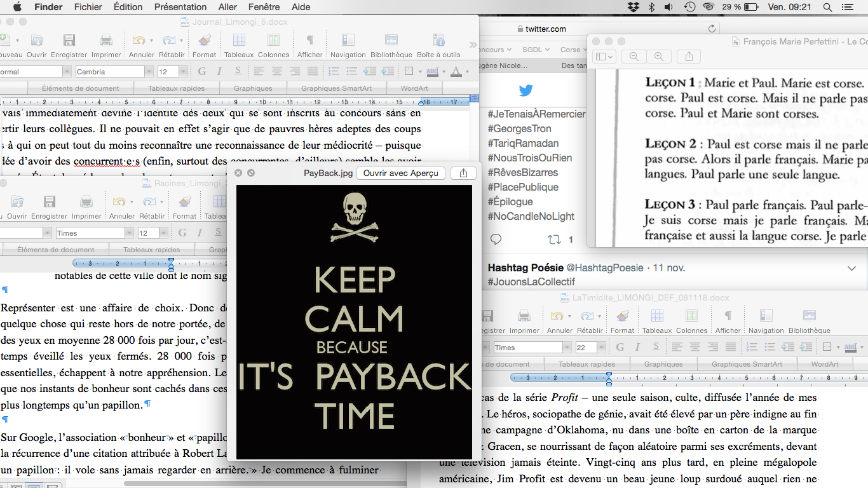Click the Format paintbrush in Journal_Limongi_5 window
This screenshot has width=868, height=488.
tap(204, 41)
